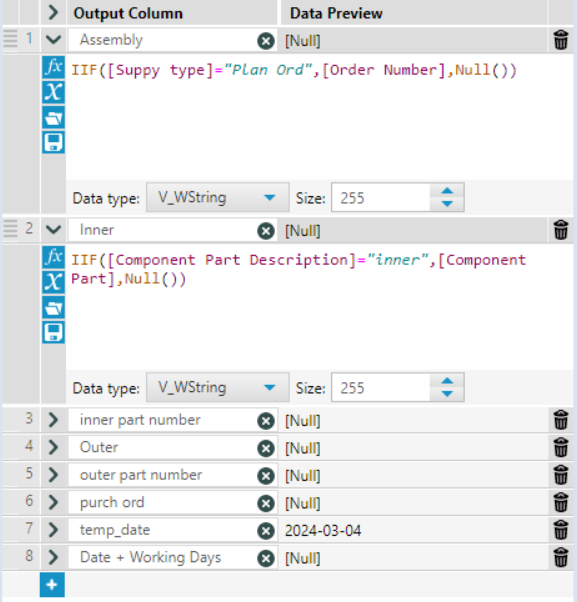Viewport: 577px width, 602px height.
Task: Delete the outer part number column
Action: 560,475
